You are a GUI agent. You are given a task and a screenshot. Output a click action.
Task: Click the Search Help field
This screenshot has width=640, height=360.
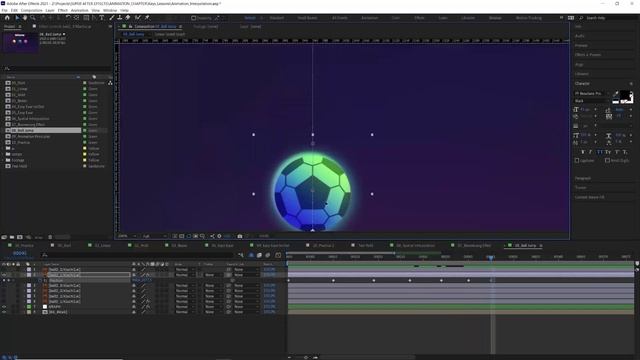(609, 18)
